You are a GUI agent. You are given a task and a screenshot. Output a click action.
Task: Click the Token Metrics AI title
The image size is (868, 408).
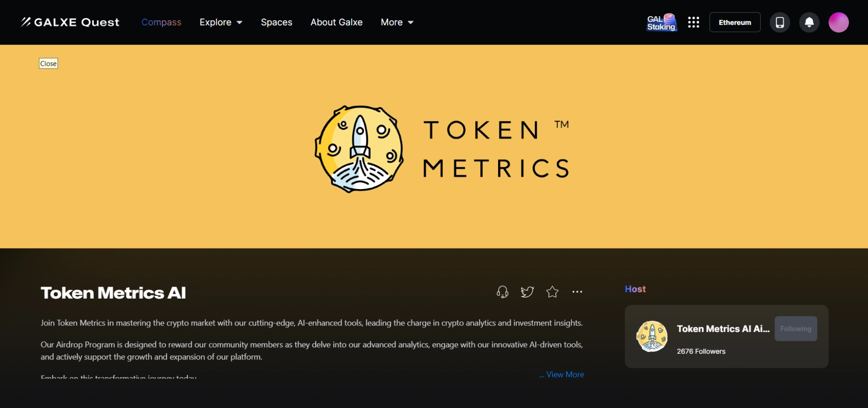pyautogui.click(x=113, y=293)
